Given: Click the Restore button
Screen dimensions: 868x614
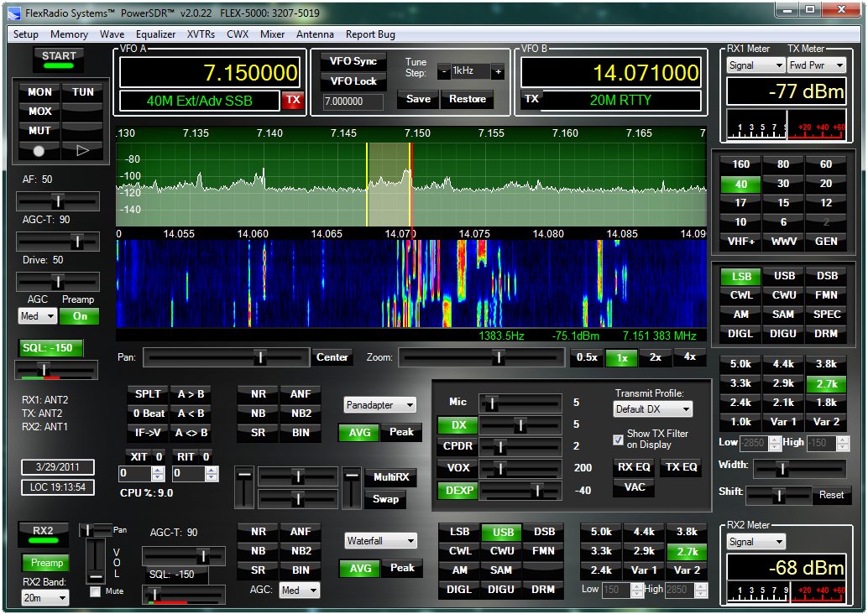Looking at the screenshot, I should [468, 99].
